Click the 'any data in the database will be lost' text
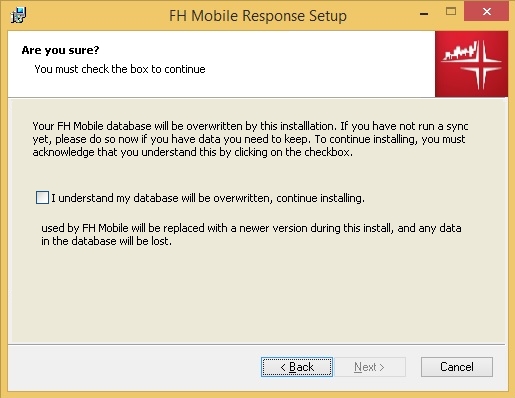 click(251, 234)
